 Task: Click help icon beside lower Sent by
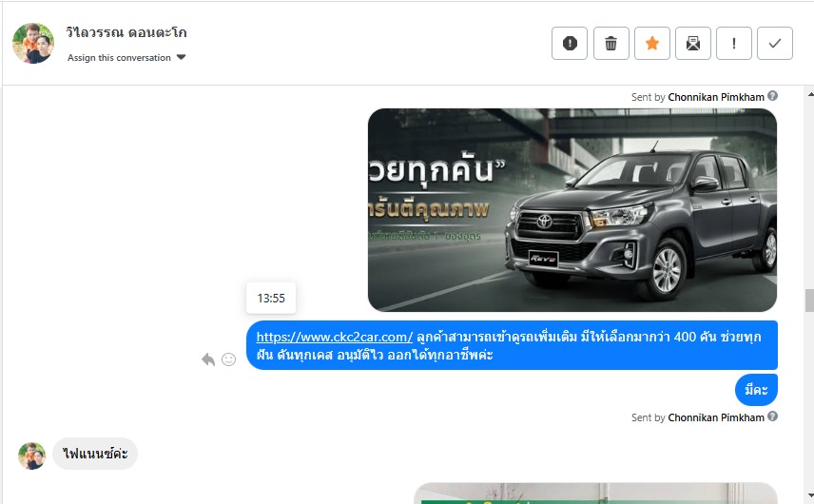tap(772, 417)
